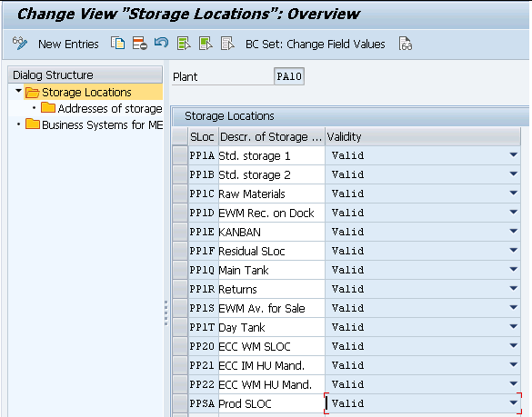
Task: Click the Display/Change toggle pencil icon
Action: (20, 44)
